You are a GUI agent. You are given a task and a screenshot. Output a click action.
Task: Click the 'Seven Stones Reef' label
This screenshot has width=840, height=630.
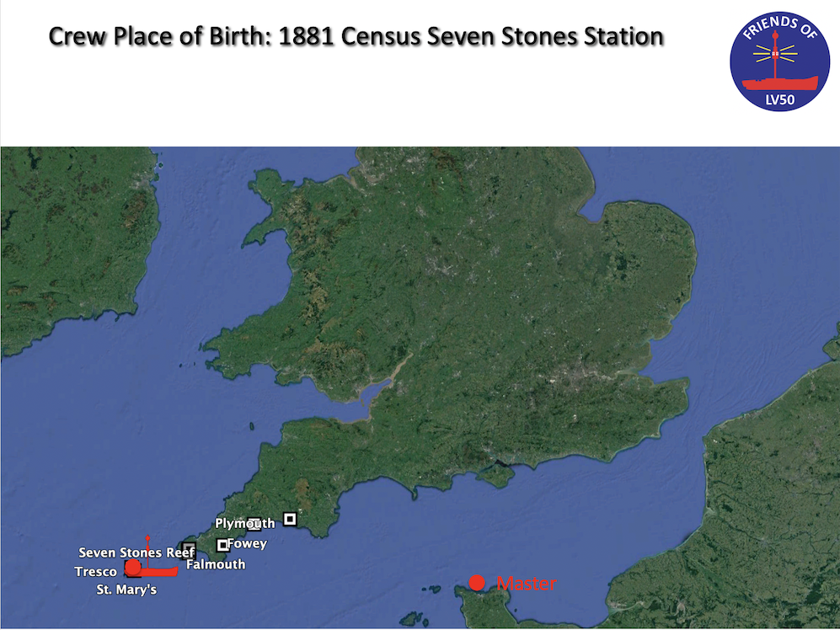tap(136, 553)
